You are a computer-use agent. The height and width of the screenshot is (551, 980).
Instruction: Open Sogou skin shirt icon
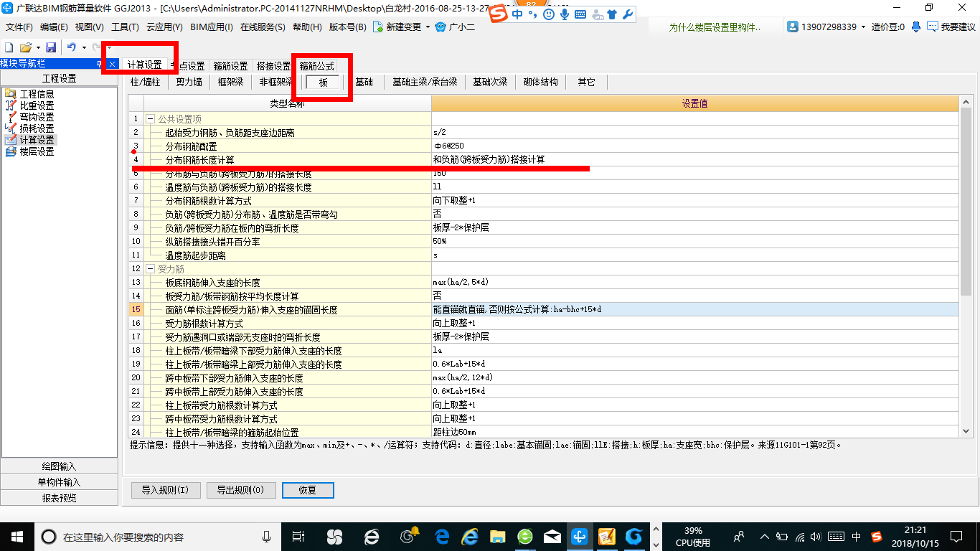pos(611,14)
